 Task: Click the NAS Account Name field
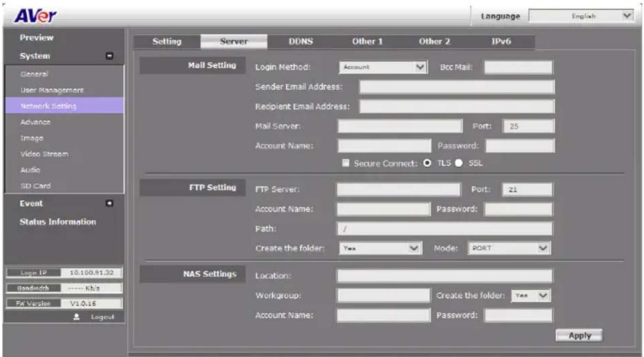click(x=383, y=315)
